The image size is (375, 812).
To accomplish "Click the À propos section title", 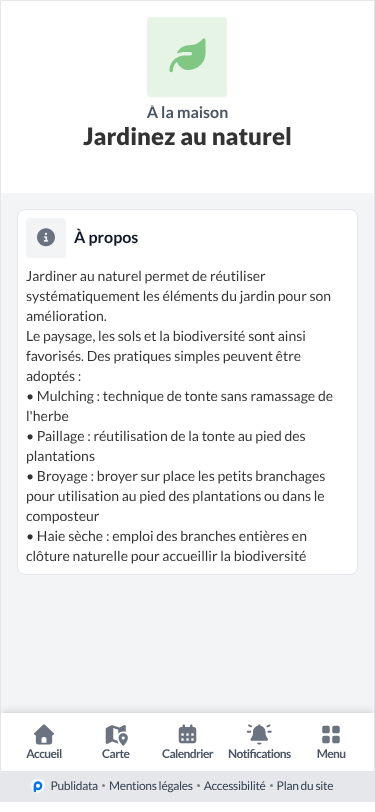I will pos(106,238).
